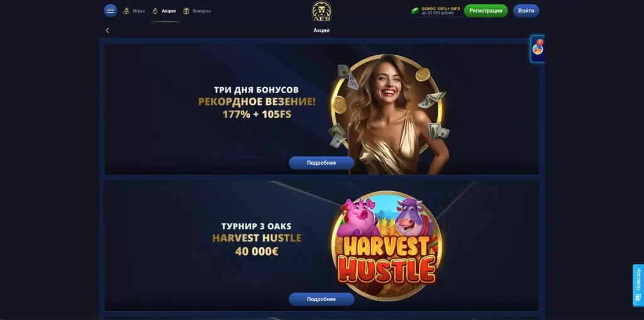Open the Помощь help side tab
Viewport: 644px width, 320px height.
pyautogui.click(x=638, y=285)
